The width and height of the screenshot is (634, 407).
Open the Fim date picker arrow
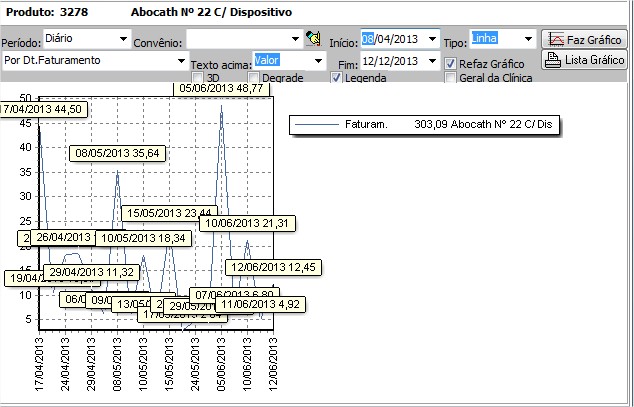432,62
